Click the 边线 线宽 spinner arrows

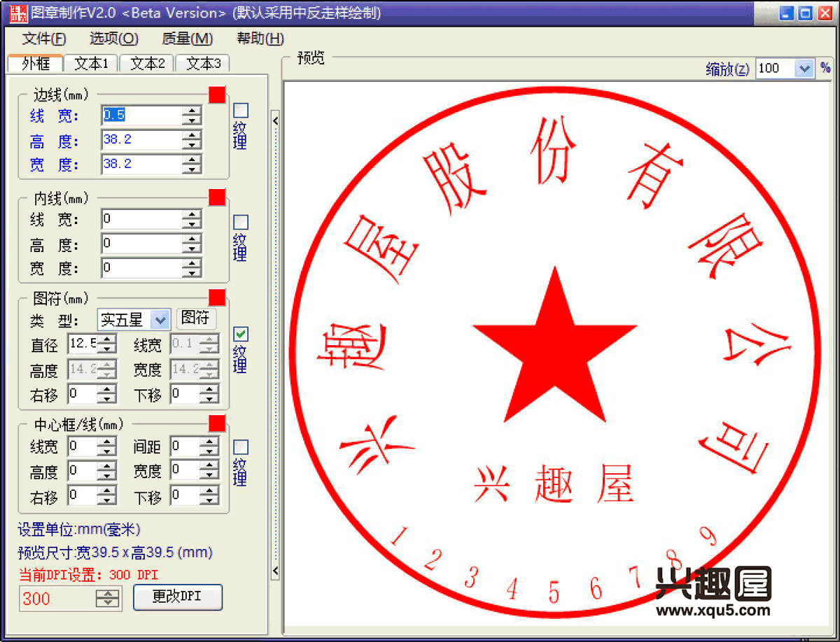coord(192,116)
